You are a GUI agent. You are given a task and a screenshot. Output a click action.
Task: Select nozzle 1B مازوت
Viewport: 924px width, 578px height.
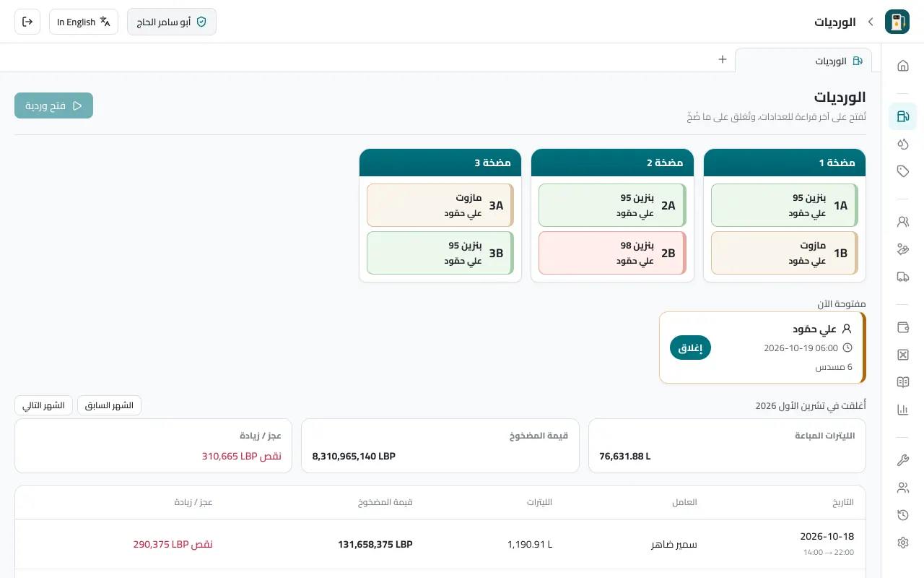click(x=785, y=253)
